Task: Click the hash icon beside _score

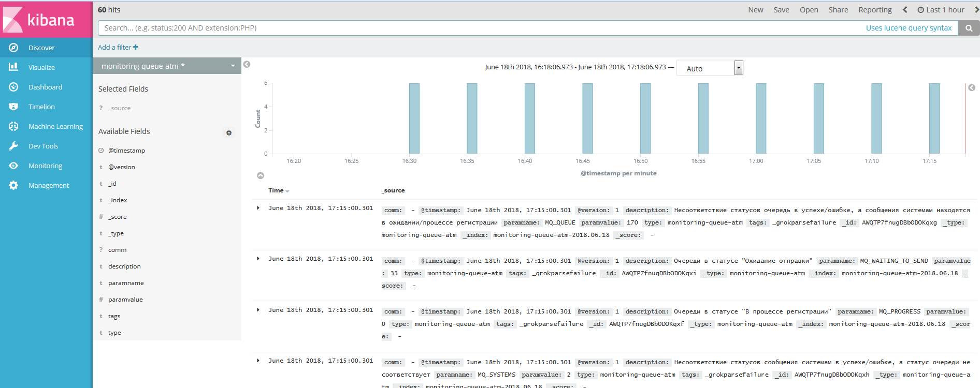Action: [x=101, y=217]
